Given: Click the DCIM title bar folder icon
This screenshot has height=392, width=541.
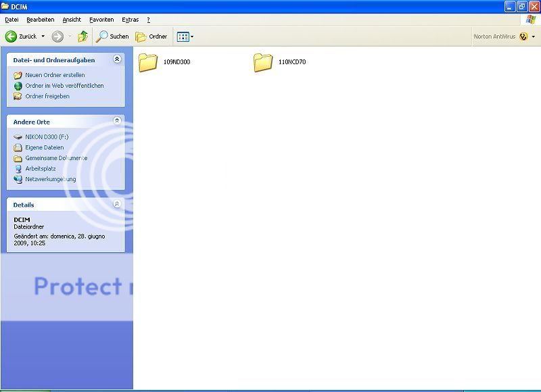Looking at the screenshot, I should click(x=5, y=6).
